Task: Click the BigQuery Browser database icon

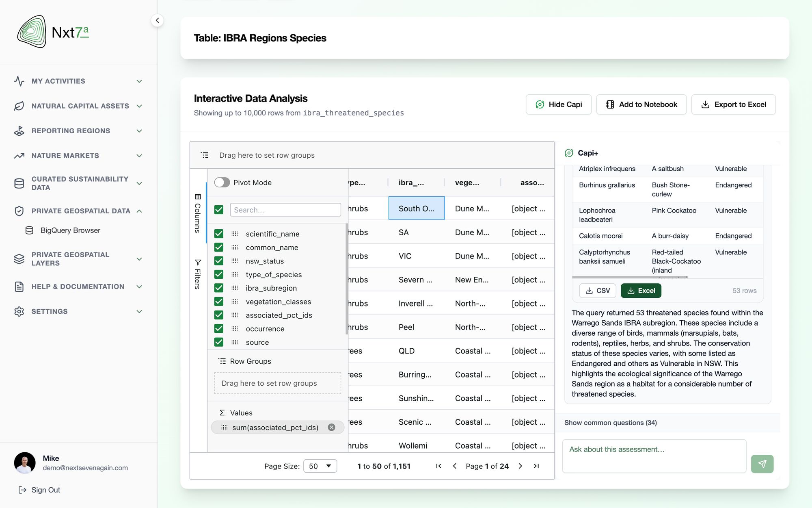Action: click(29, 230)
